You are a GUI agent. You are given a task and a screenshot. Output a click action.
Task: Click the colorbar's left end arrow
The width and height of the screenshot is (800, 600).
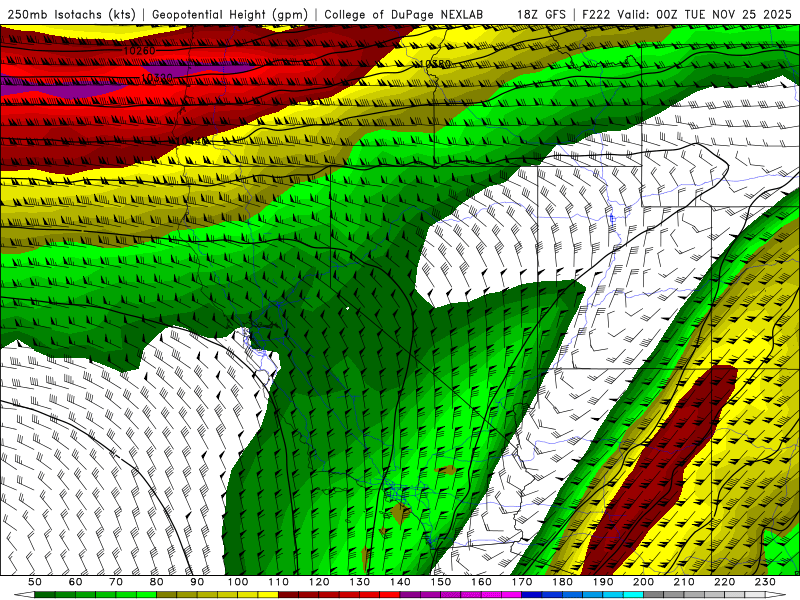24,595
